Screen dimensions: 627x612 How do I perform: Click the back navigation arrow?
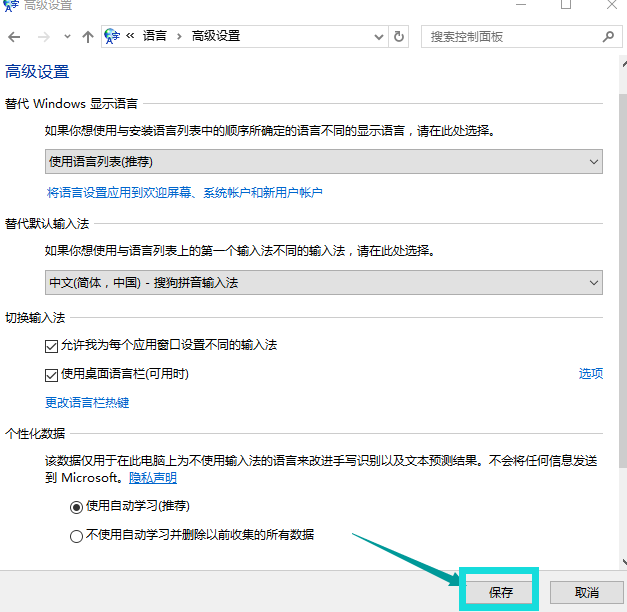tap(14, 37)
